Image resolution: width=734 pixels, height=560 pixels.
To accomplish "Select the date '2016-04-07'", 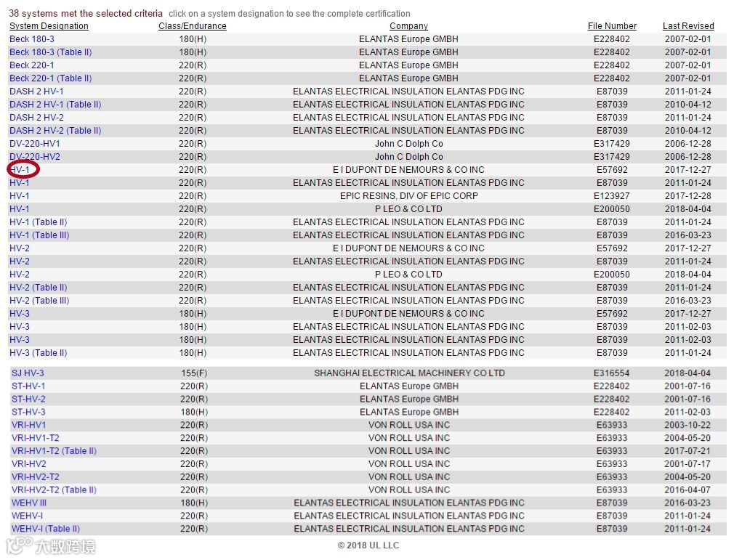I will coord(687,490).
